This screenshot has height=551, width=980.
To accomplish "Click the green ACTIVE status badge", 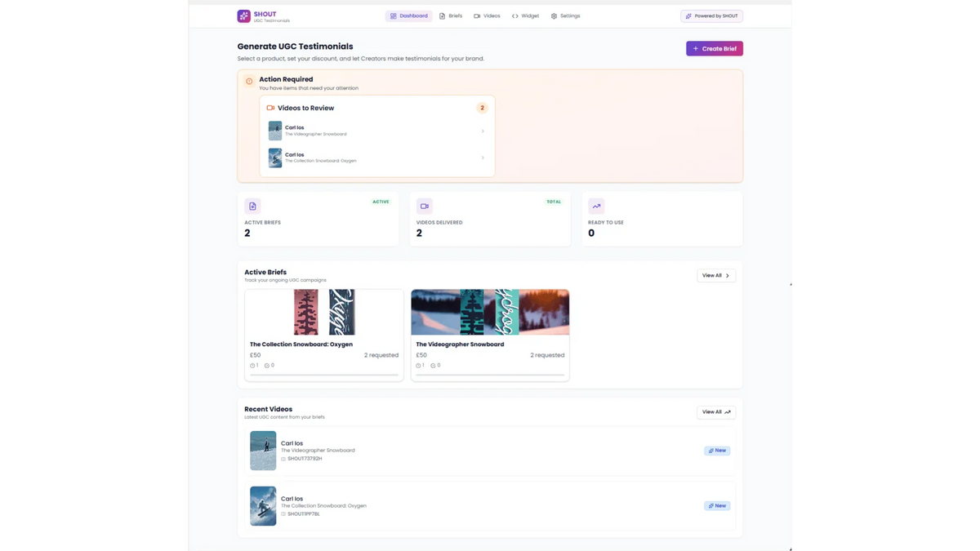I will tap(381, 202).
